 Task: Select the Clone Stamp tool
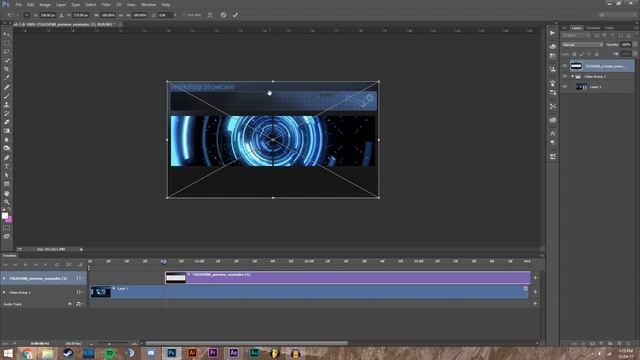7,104
